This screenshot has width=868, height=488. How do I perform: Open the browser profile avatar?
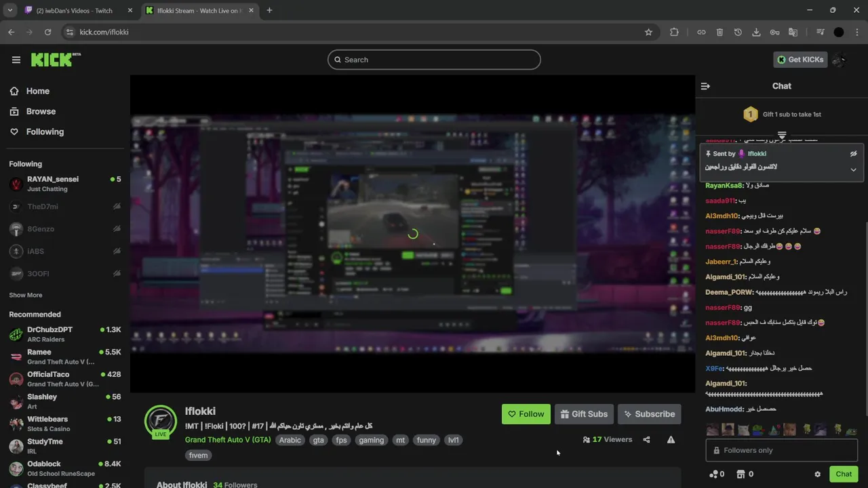pyautogui.click(x=839, y=32)
